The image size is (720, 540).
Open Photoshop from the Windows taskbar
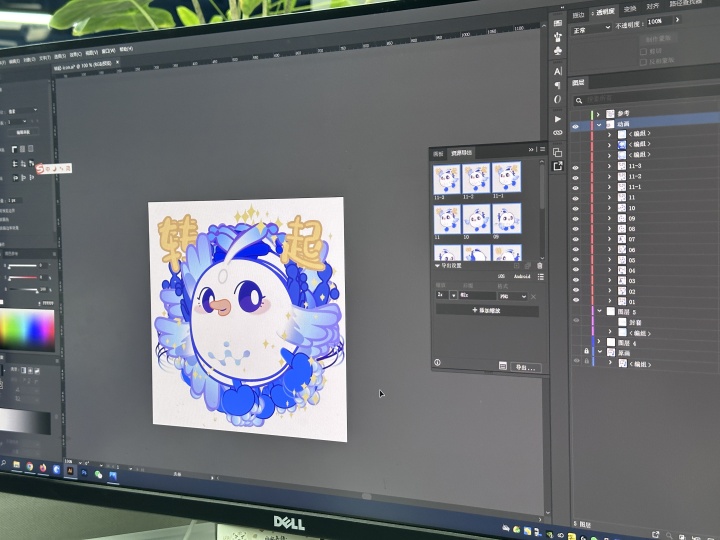(84, 472)
